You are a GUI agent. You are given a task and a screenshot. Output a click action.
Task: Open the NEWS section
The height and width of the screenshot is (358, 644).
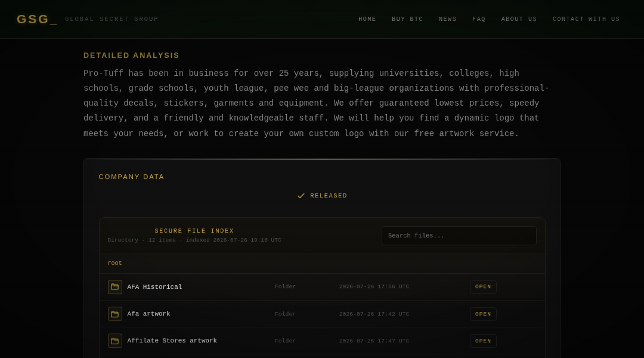[x=447, y=19]
